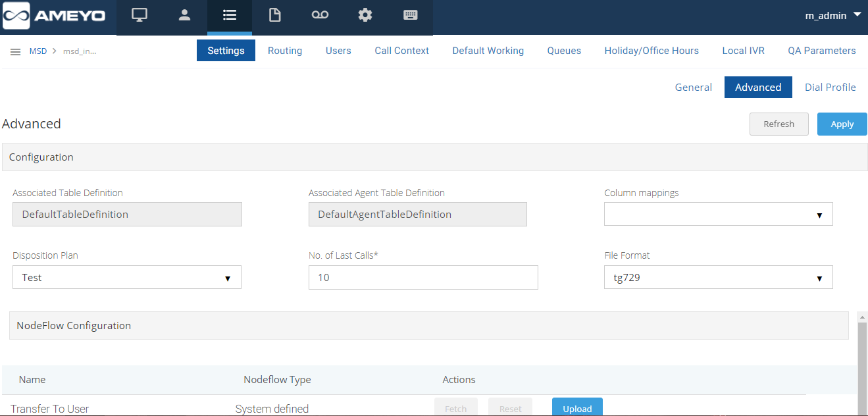Open the gear settings icon
The height and width of the screenshot is (416, 868).
coord(365,16)
